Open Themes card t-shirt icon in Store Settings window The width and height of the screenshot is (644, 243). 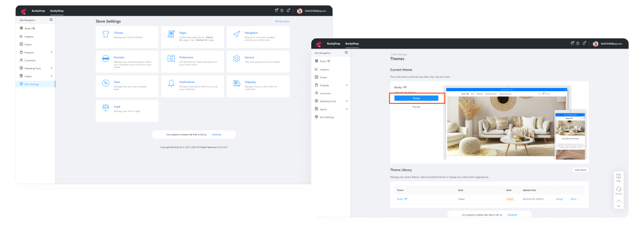click(x=106, y=34)
